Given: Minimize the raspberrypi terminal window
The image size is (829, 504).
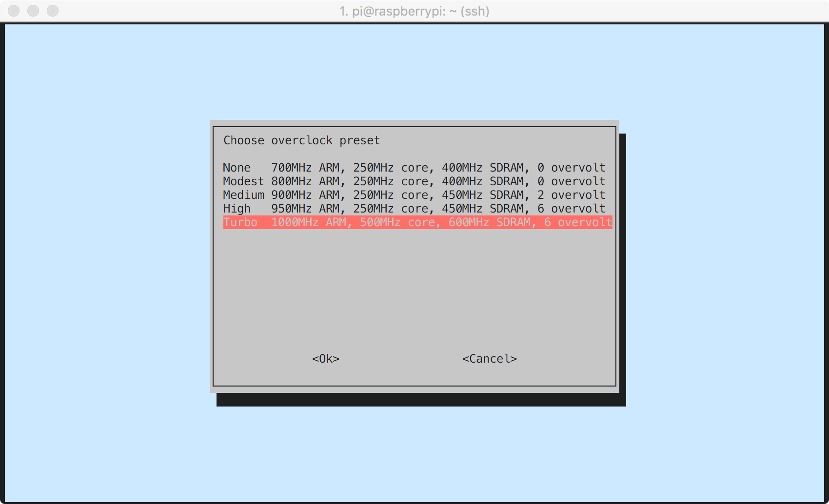Looking at the screenshot, I should 33,11.
